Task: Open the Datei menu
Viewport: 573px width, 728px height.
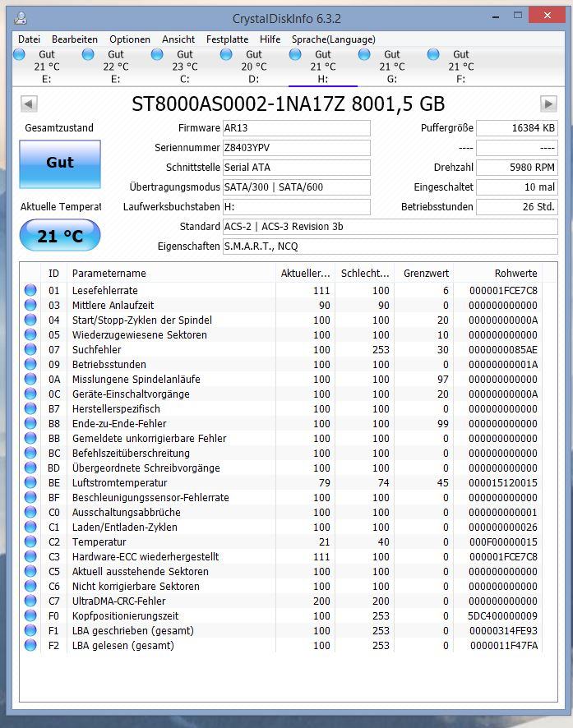Action: (x=29, y=39)
